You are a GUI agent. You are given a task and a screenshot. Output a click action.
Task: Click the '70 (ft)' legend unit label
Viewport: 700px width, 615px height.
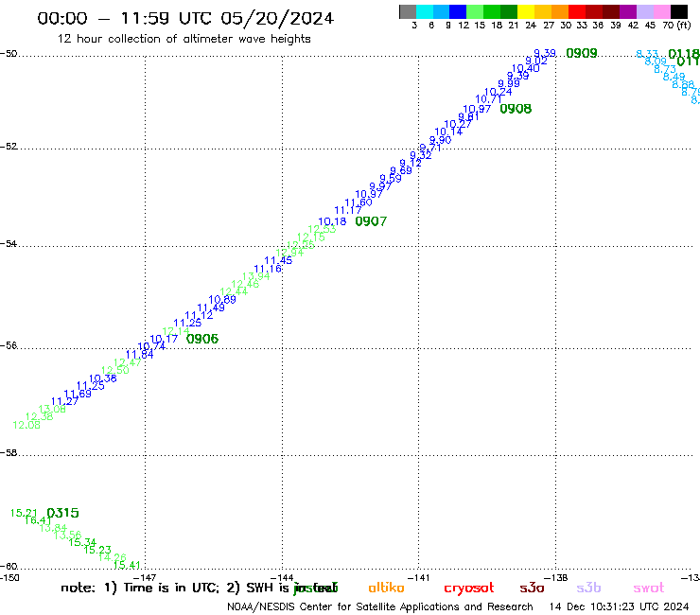(x=676, y=26)
